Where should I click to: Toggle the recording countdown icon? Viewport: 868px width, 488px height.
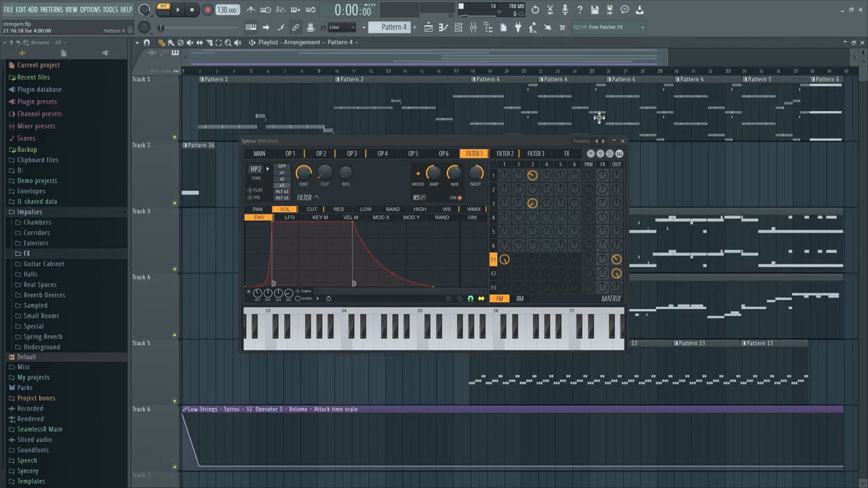tap(280, 9)
